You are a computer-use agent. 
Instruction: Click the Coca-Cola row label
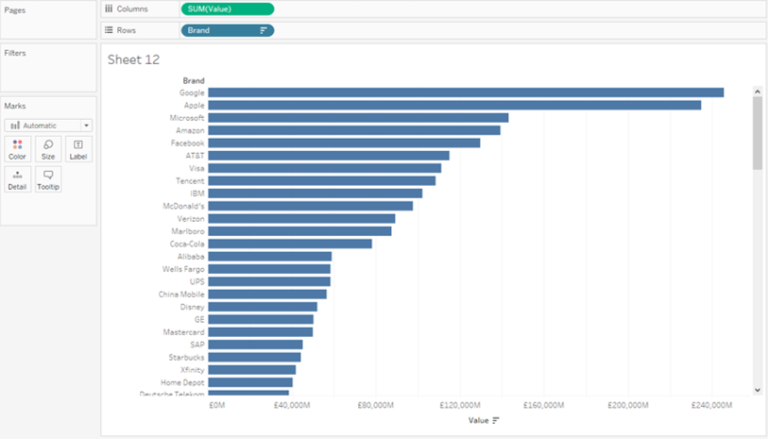click(x=187, y=244)
